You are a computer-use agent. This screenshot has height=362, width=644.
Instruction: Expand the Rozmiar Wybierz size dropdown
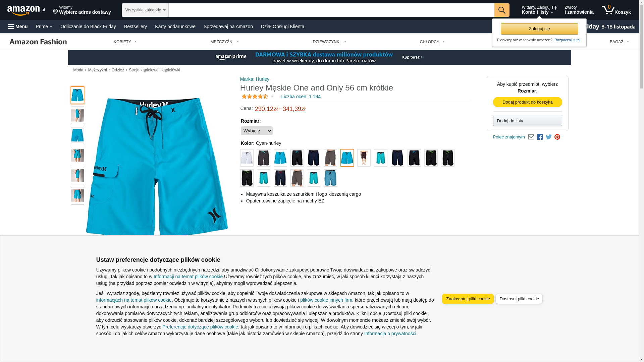[257, 131]
